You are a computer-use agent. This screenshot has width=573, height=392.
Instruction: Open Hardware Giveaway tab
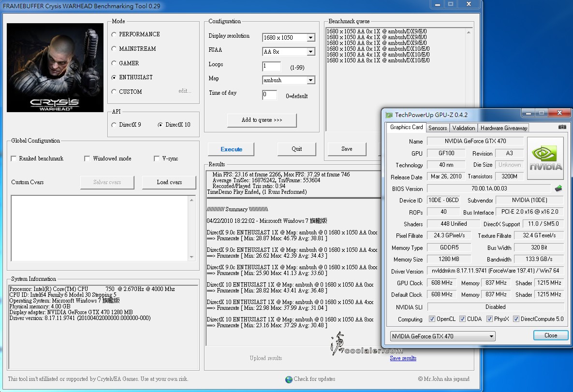click(503, 128)
